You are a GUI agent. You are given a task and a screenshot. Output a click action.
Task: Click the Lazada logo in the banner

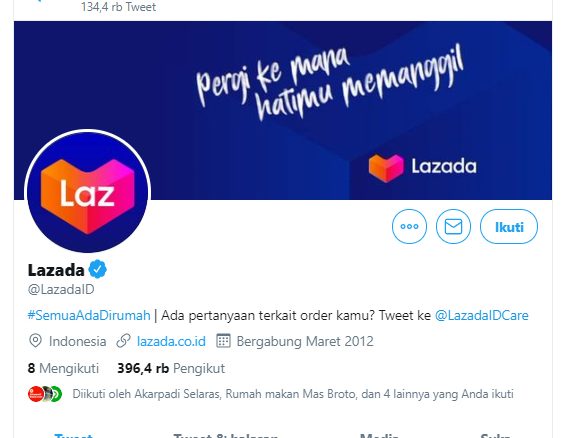pyautogui.click(x=423, y=167)
